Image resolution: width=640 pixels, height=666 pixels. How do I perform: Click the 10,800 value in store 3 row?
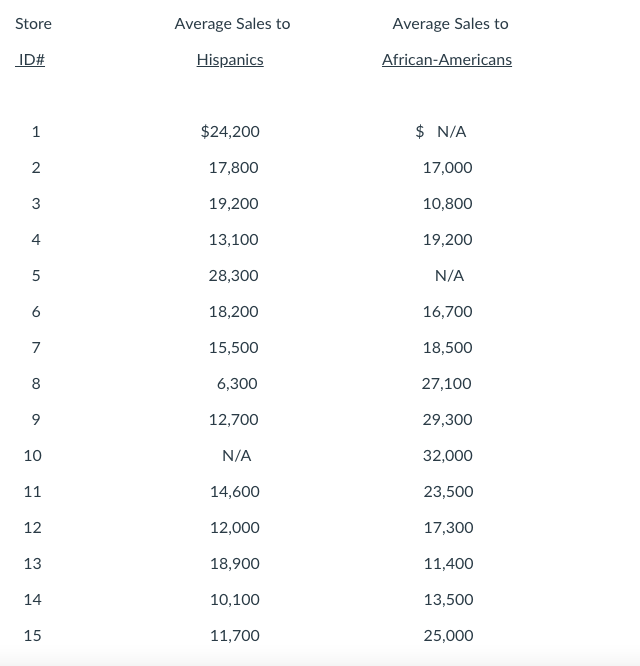pos(447,203)
